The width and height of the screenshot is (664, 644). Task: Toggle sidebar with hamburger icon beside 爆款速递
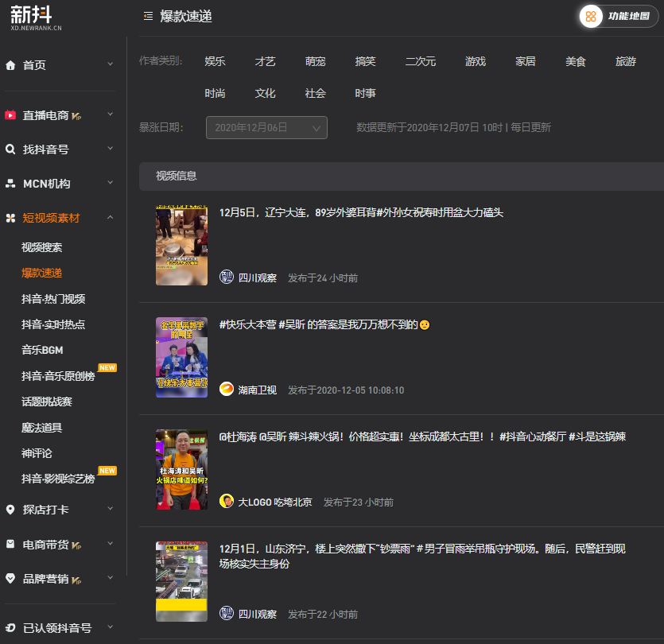click(x=148, y=17)
